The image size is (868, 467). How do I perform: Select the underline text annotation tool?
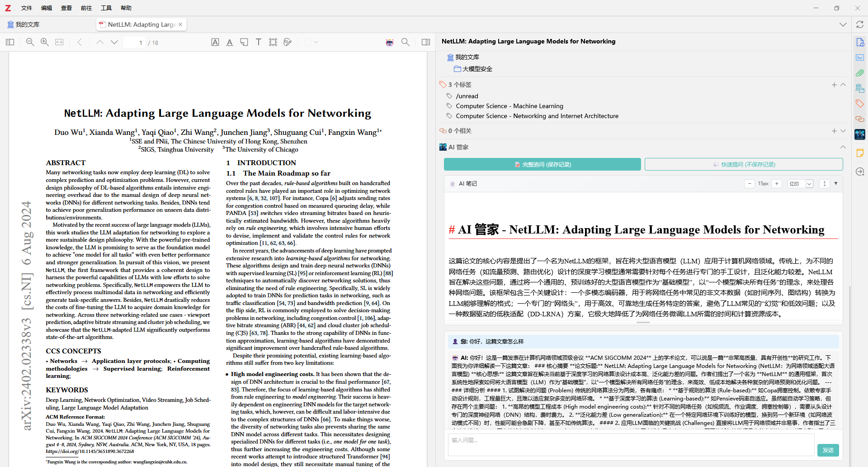(230, 42)
